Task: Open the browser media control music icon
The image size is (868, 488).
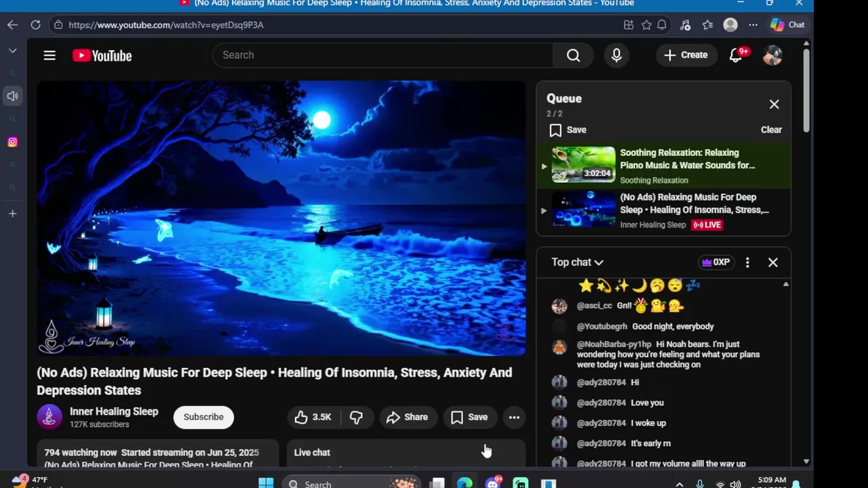Action: click(685, 24)
